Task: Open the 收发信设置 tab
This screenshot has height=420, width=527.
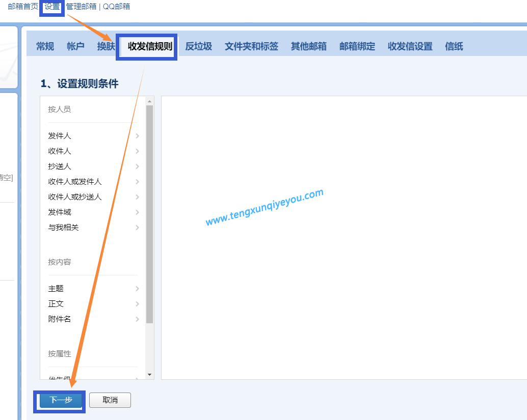Action: tap(410, 46)
